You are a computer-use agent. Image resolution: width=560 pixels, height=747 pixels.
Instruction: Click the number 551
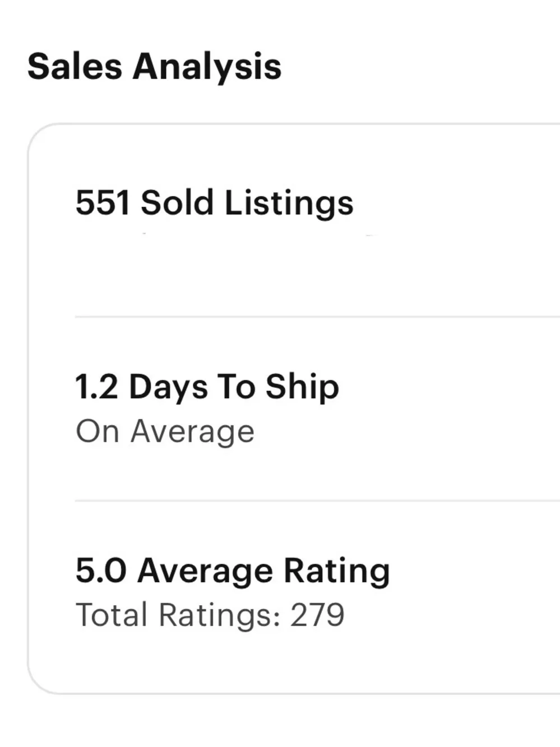tap(103, 202)
